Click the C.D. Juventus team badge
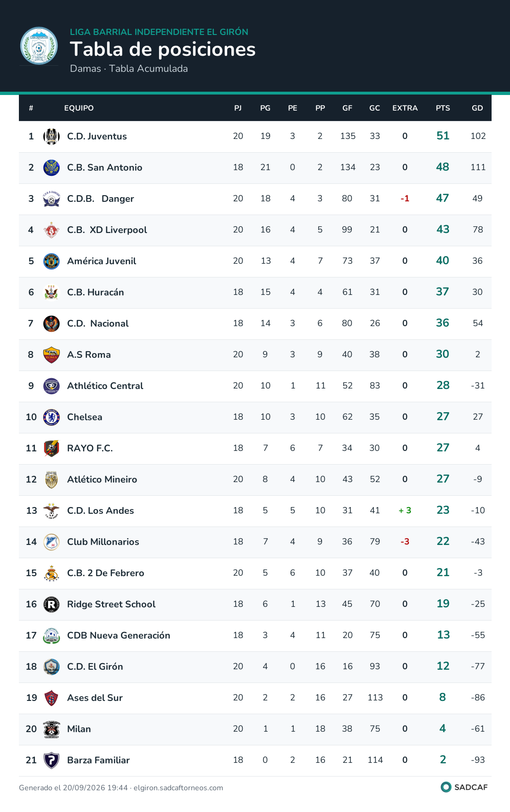 click(51, 137)
